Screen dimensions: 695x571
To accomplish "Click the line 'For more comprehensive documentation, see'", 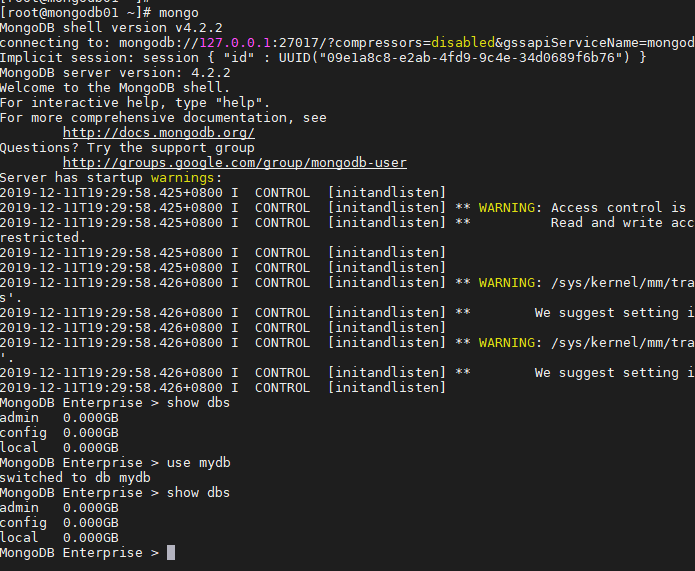I will (x=163, y=118).
